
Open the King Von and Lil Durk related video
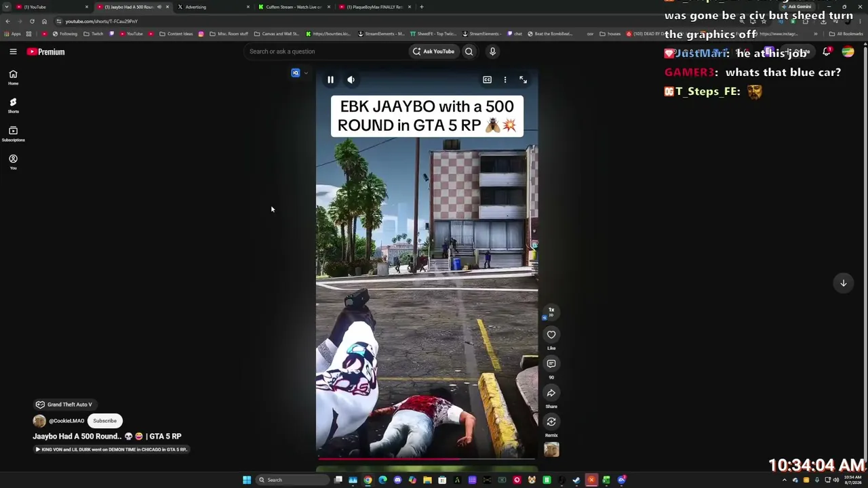click(111, 449)
